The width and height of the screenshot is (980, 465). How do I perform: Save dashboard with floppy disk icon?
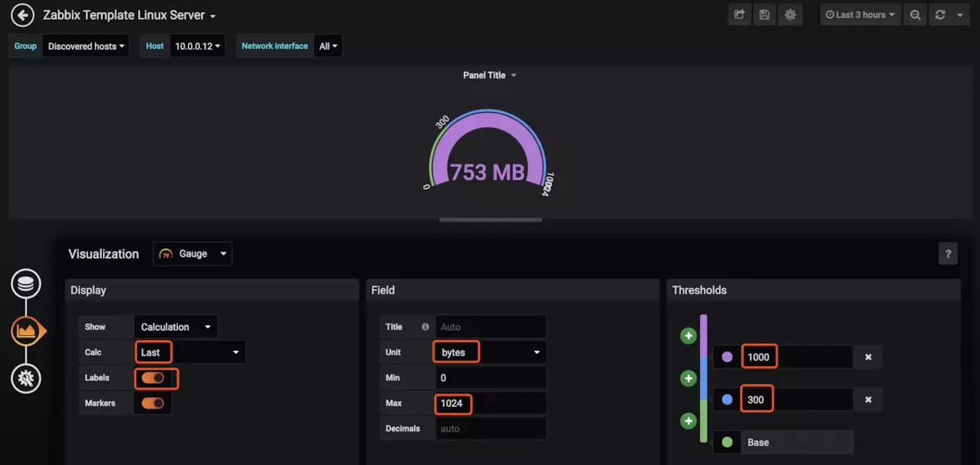point(764,15)
